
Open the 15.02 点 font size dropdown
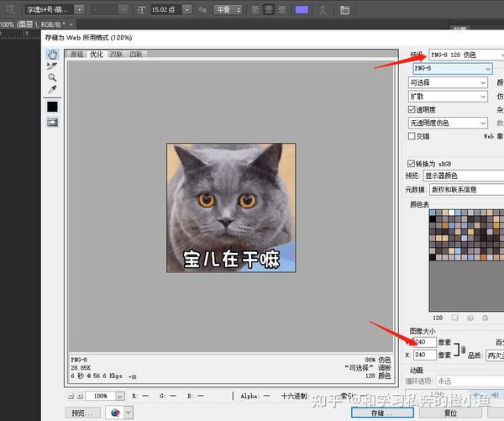click(187, 9)
